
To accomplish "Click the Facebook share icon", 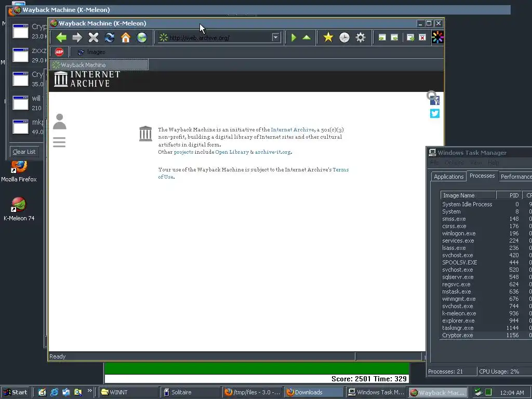I will 435,100.
